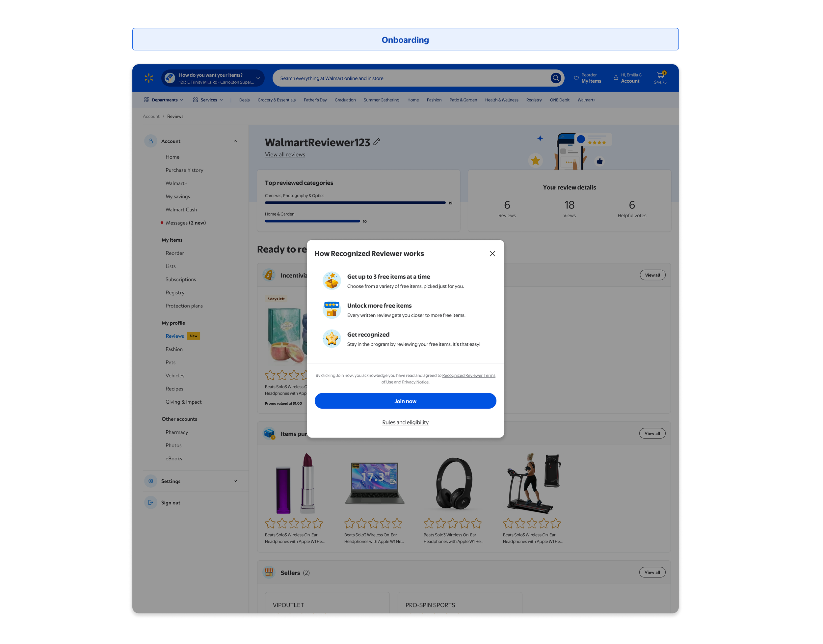Open the treadmill product thumbnail
Screen dimensions: 823x644
click(533, 483)
